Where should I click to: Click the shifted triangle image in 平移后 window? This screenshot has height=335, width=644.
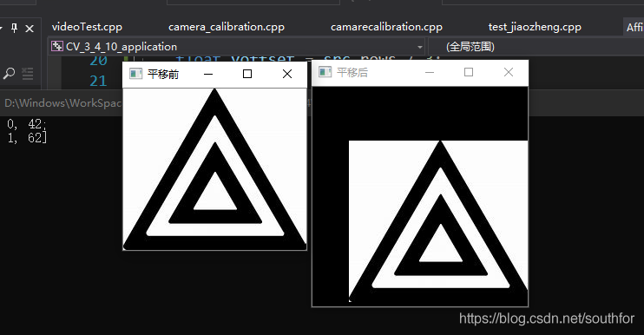pyautogui.click(x=438, y=221)
